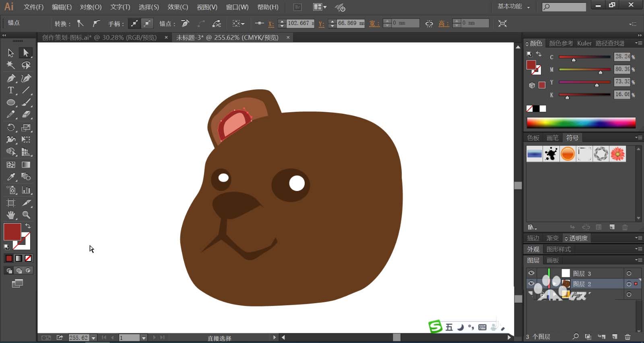Open the 画笔 panel tab
Image resolution: width=644 pixels, height=343 pixels.
(x=552, y=138)
